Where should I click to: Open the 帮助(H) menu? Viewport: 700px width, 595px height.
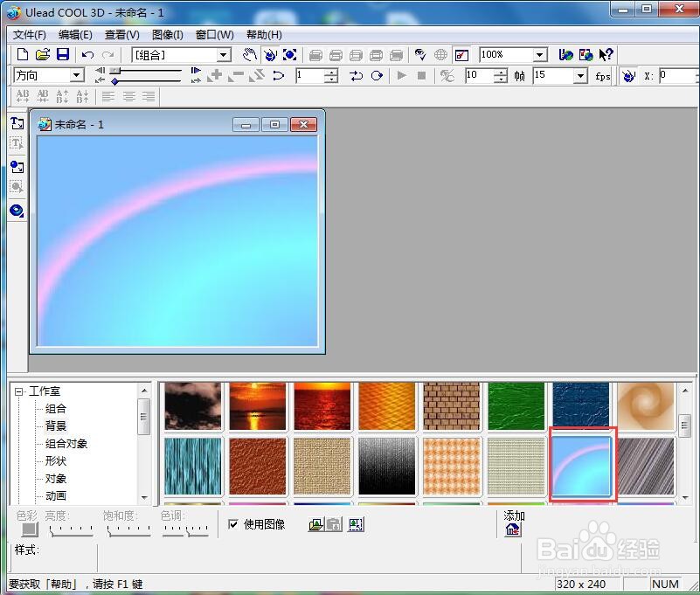(264, 35)
